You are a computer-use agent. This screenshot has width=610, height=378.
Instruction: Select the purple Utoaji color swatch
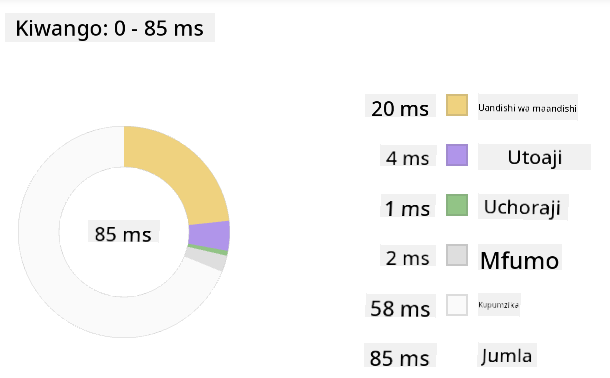(457, 155)
